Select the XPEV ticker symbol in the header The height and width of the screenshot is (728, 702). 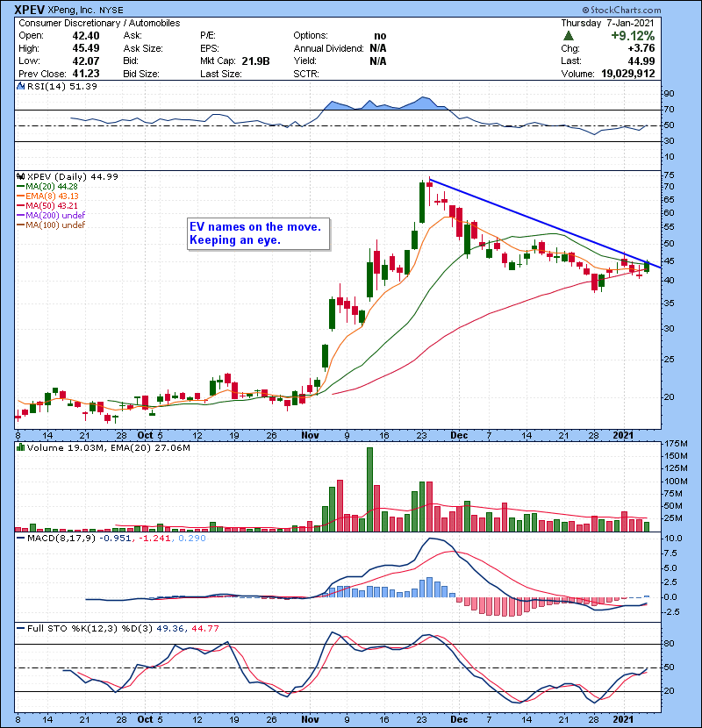pyautogui.click(x=30, y=10)
